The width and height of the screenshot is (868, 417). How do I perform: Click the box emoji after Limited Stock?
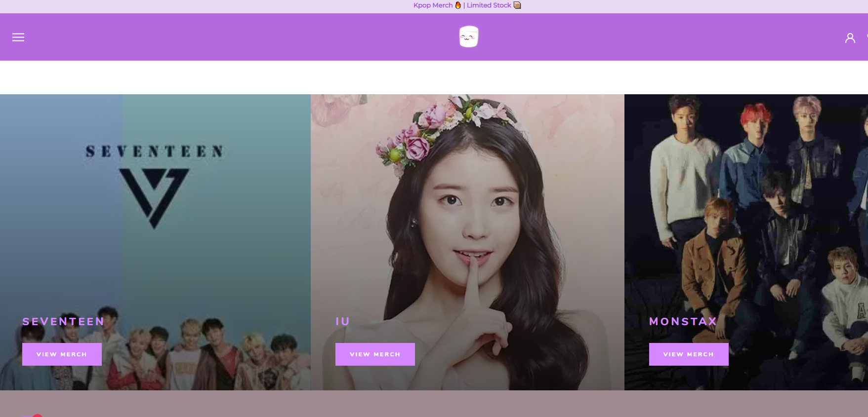(x=517, y=5)
